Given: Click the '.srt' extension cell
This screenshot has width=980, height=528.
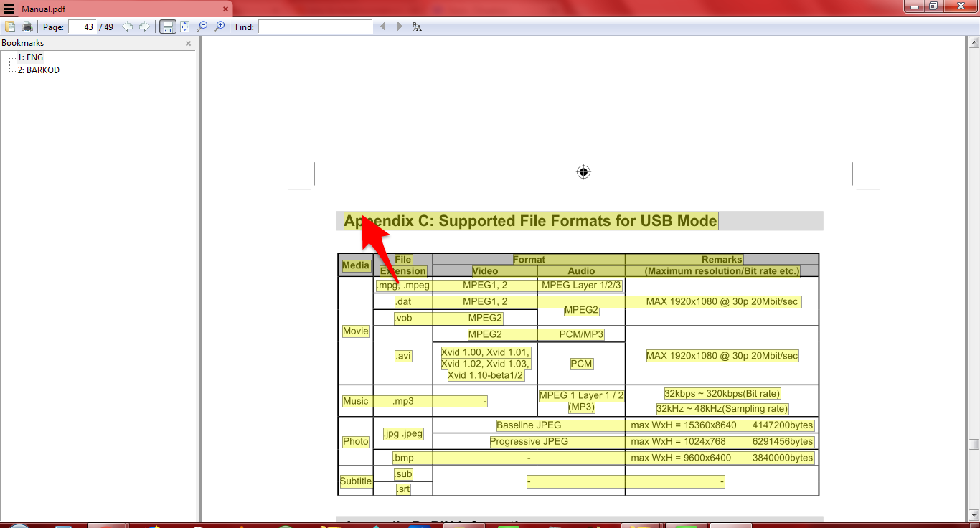Looking at the screenshot, I should pyautogui.click(x=403, y=489).
